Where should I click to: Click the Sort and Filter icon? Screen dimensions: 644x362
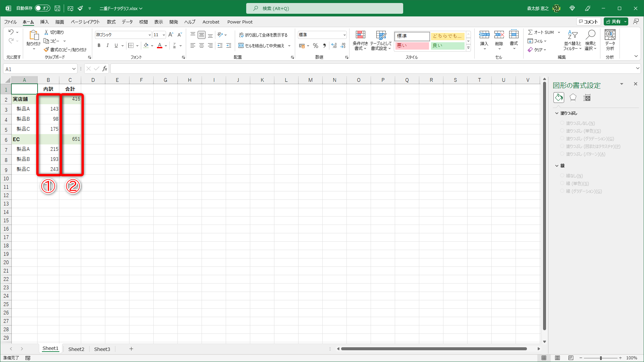point(572,35)
